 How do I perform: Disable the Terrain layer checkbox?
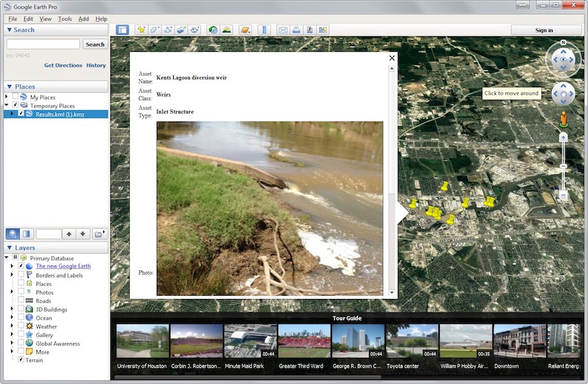21,359
